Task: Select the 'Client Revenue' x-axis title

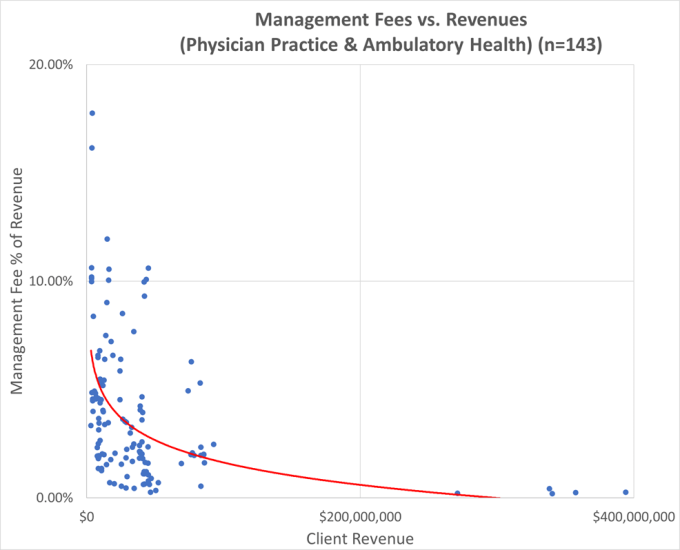Action: tap(361, 537)
